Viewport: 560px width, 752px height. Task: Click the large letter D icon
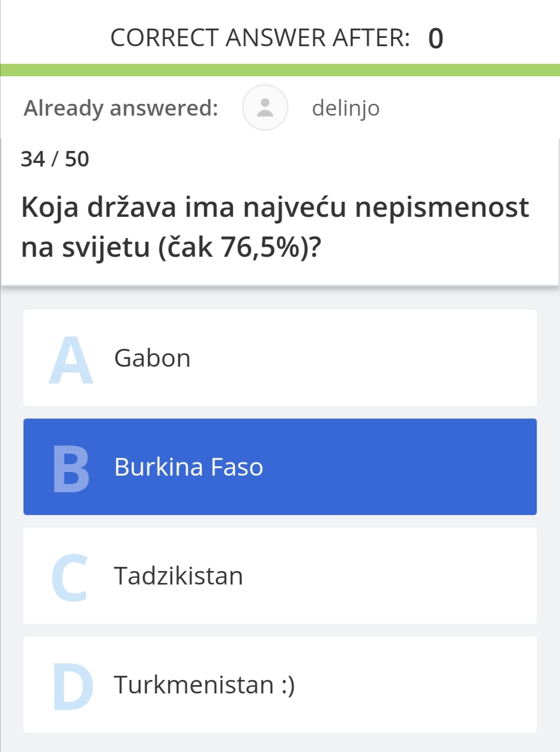(73, 686)
